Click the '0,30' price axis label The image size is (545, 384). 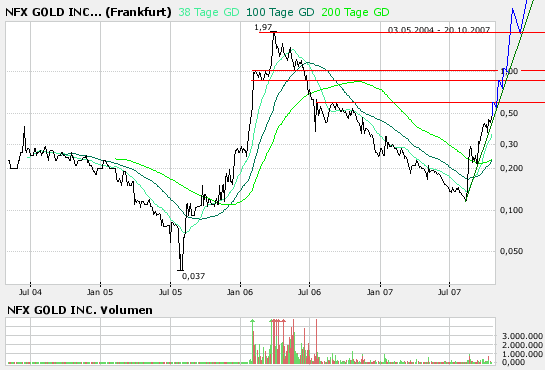[509, 144]
